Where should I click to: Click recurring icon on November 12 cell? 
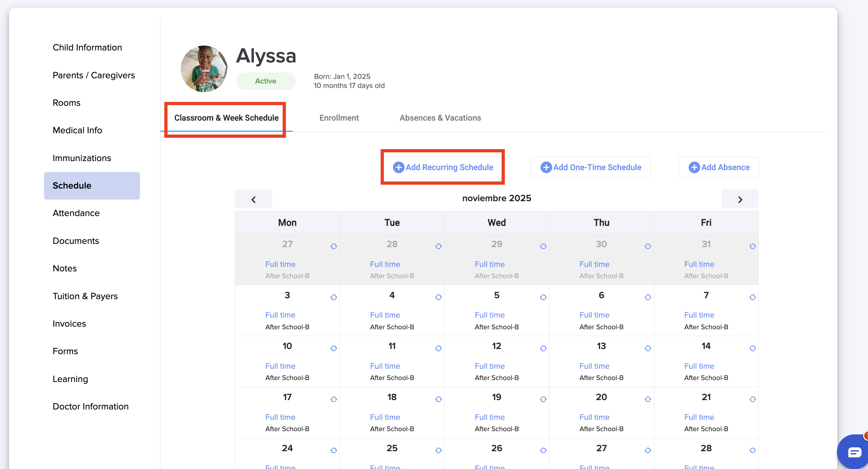pos(543,348)
